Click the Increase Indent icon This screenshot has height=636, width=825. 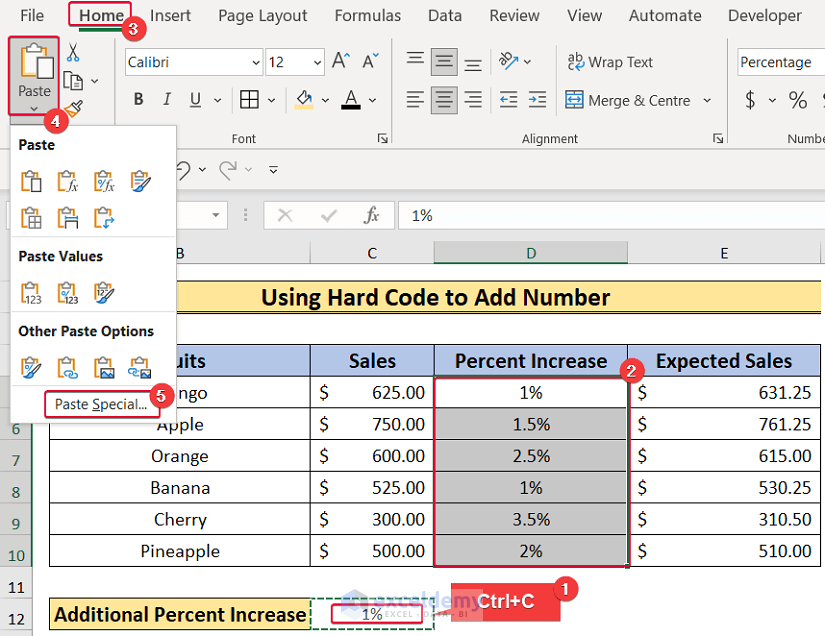(537, 99)
